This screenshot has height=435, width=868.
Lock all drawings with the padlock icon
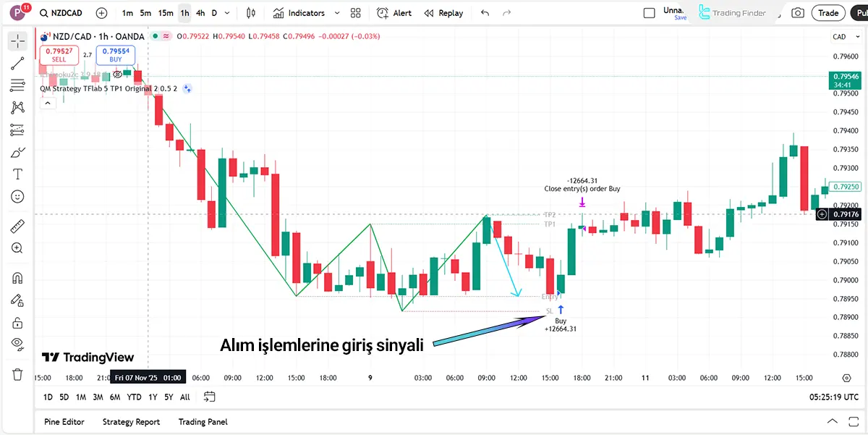click(18, 322)
